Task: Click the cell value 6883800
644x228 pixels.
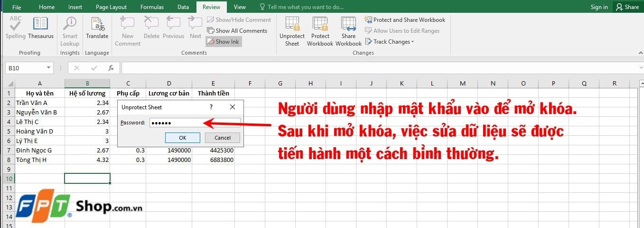Action: click(213, 160)
